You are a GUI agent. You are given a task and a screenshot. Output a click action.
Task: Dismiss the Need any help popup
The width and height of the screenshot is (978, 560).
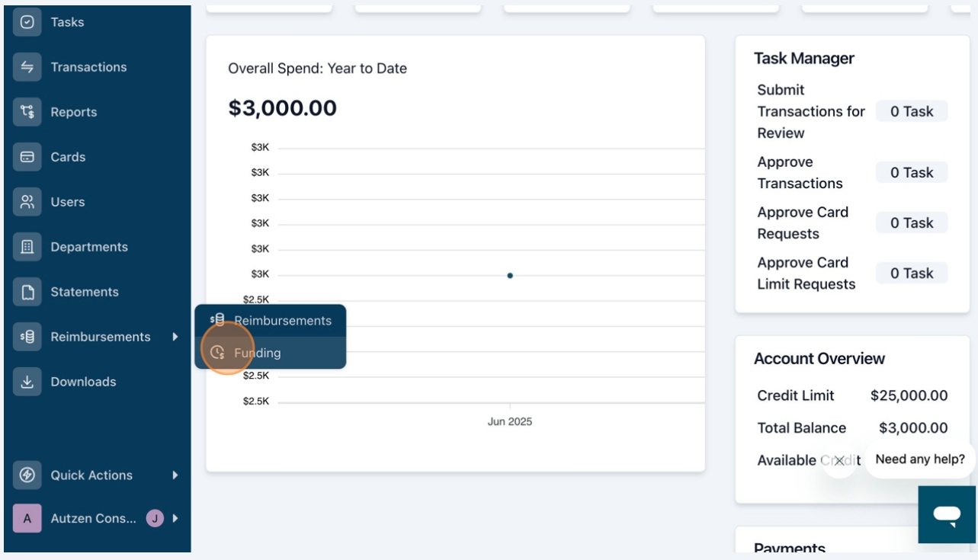click(x=839, y=460)
